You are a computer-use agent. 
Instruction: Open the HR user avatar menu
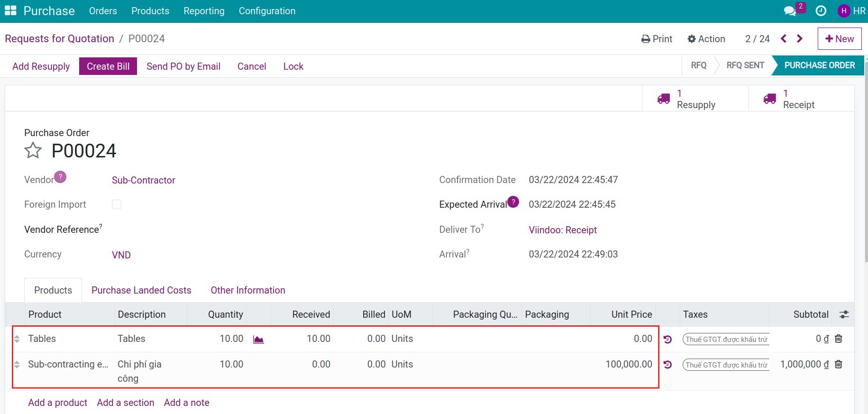[x=851, y=11]
